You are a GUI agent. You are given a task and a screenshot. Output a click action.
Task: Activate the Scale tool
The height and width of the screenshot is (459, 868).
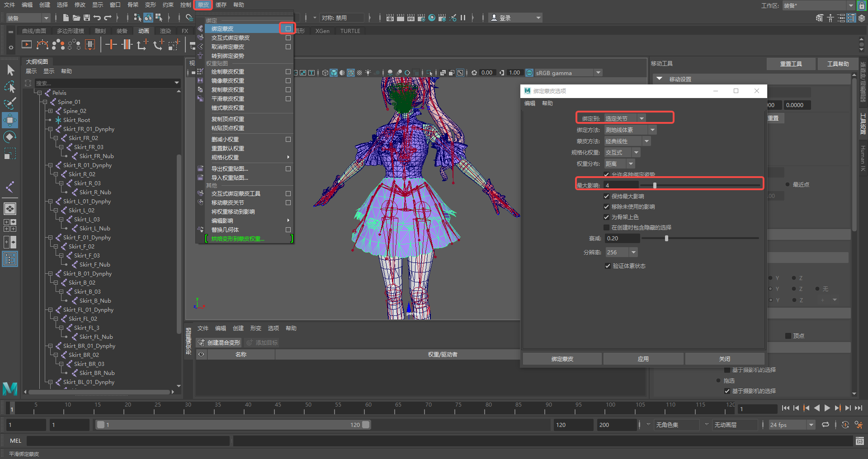pos(10,154)
